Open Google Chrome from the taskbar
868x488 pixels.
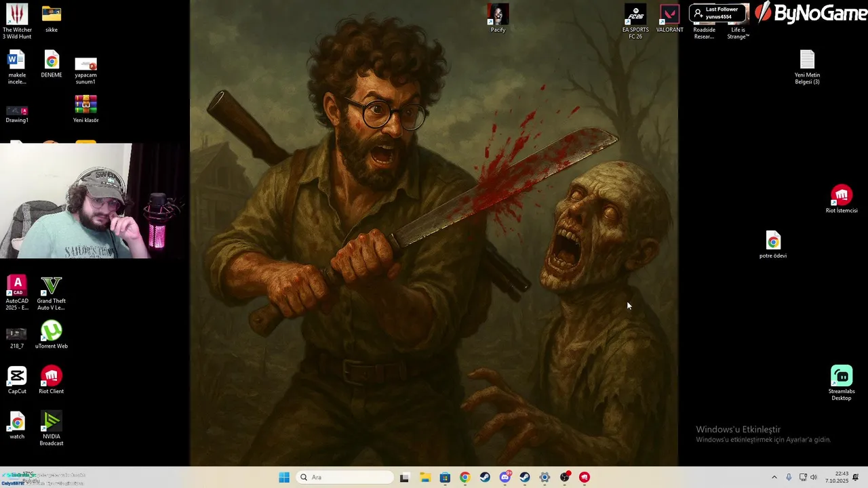(465, 477)
